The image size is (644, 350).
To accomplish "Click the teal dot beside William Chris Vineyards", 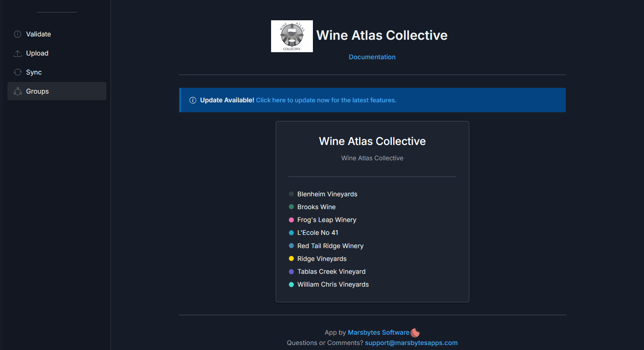I will (x=291, y=285).
